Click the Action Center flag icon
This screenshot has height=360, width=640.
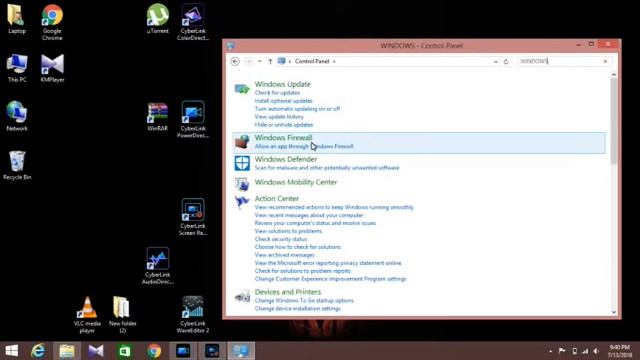click(242, 202)
